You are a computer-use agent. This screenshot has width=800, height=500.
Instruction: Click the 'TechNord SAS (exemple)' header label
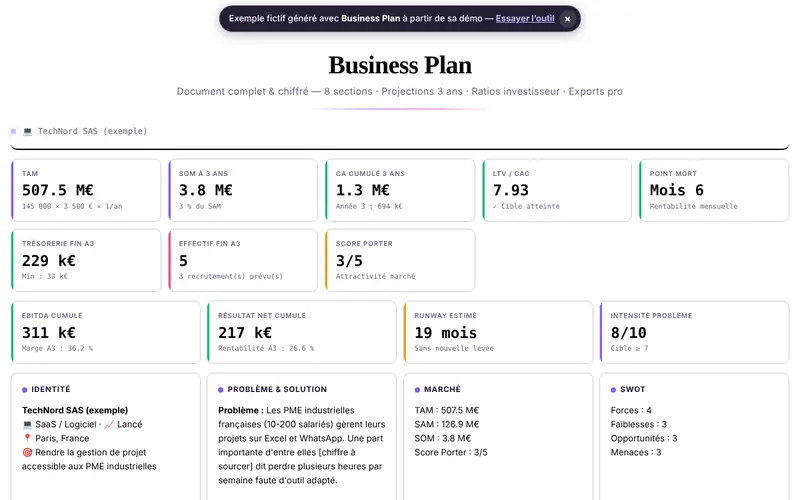coord(92,131)
